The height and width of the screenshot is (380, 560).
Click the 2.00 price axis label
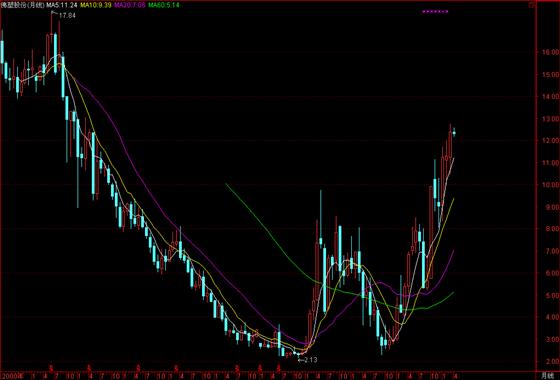550,361
